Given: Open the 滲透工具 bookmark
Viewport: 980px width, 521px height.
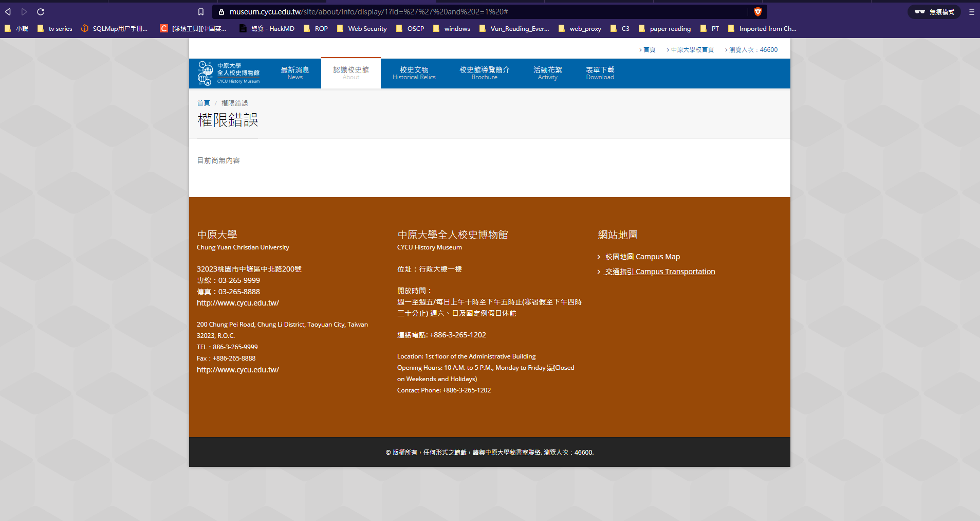Looking at the screenshot, I should click(193, 29).
